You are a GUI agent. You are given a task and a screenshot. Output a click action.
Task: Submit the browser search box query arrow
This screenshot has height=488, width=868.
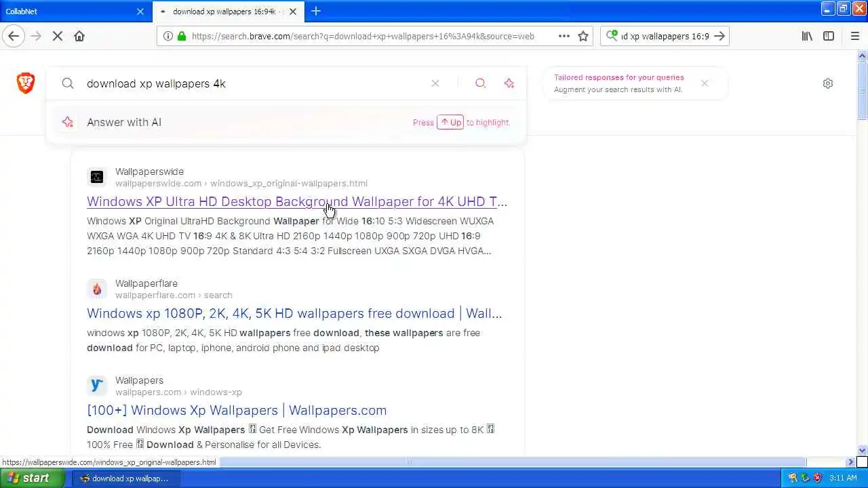click(x=720, y=36)
